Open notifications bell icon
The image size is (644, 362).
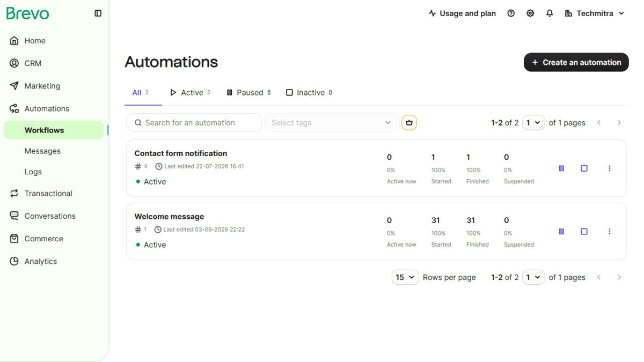coord(550,13)
